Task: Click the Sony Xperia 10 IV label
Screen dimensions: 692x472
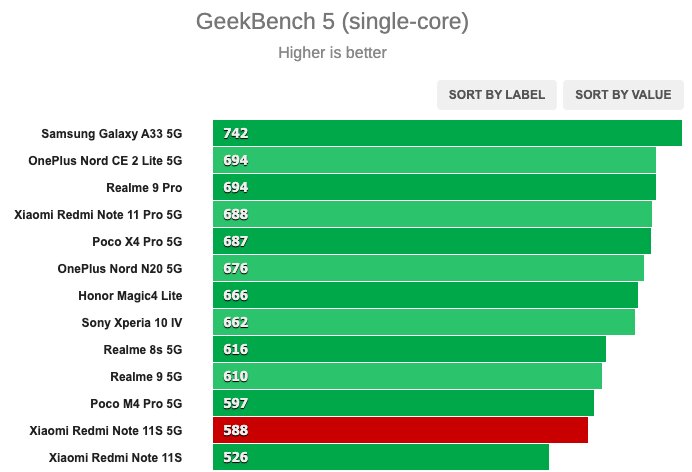Action: coord(132,322)
